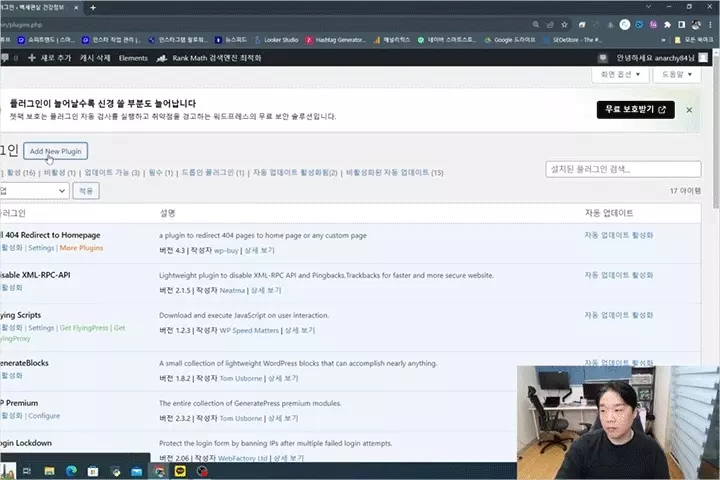The image size is (720, 480).
Task: Filter plugins by 드롭인 플러그인 (1)
Action: (x=213, y=173)
